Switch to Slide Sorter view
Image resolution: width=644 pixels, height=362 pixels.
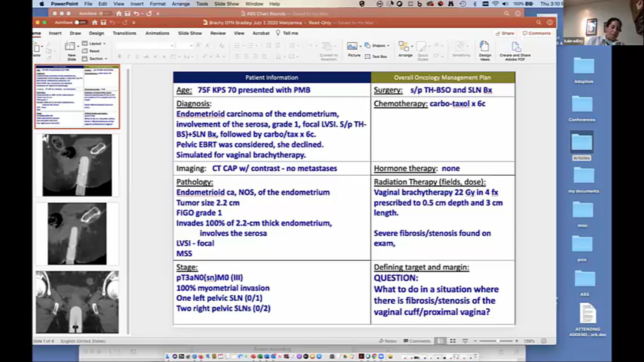tap(452, 341)
